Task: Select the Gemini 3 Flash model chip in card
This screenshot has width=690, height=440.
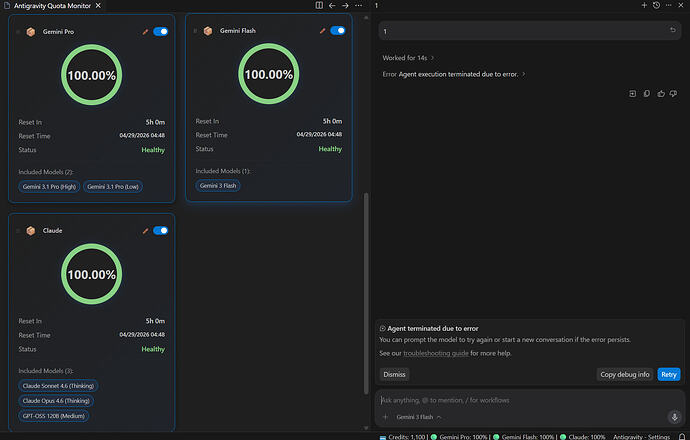Action: 218,186
